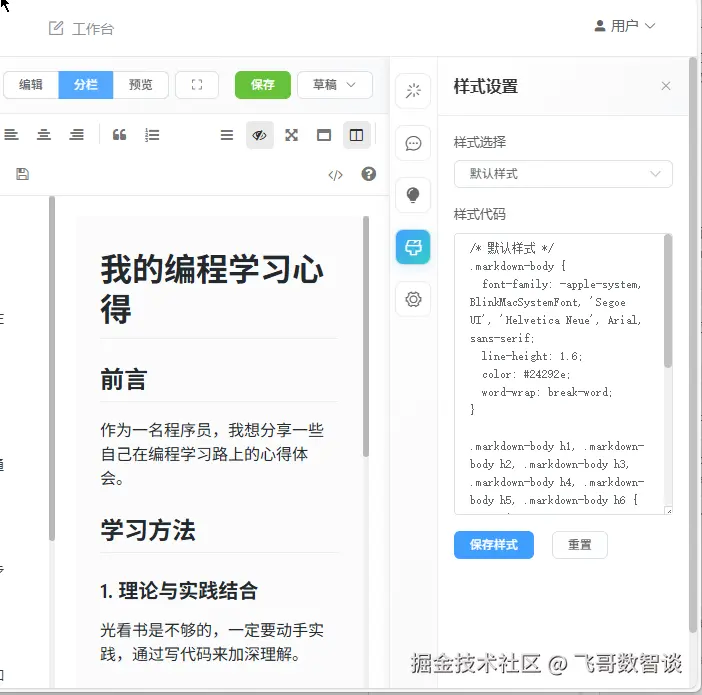Open the question mark help
The width and height of the screenshot is (702, 695).
368,174
